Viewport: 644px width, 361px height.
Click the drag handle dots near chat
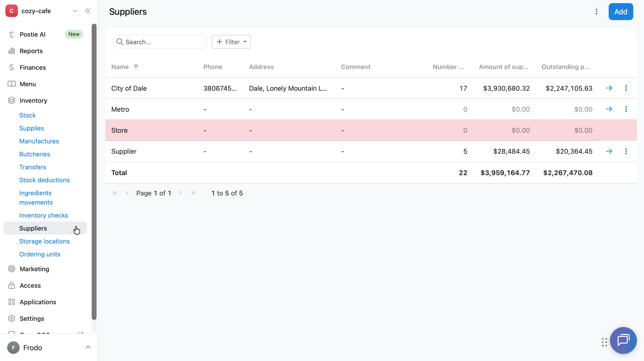click(604, 342)
